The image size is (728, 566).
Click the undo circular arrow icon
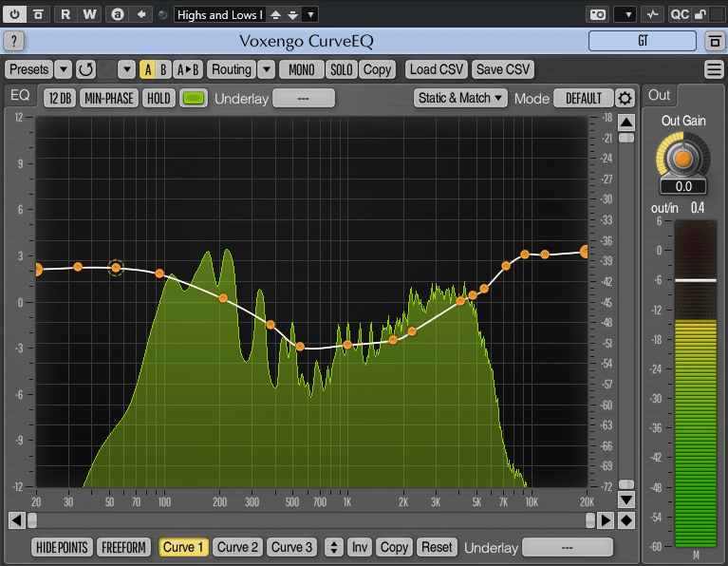click(85, 69)
